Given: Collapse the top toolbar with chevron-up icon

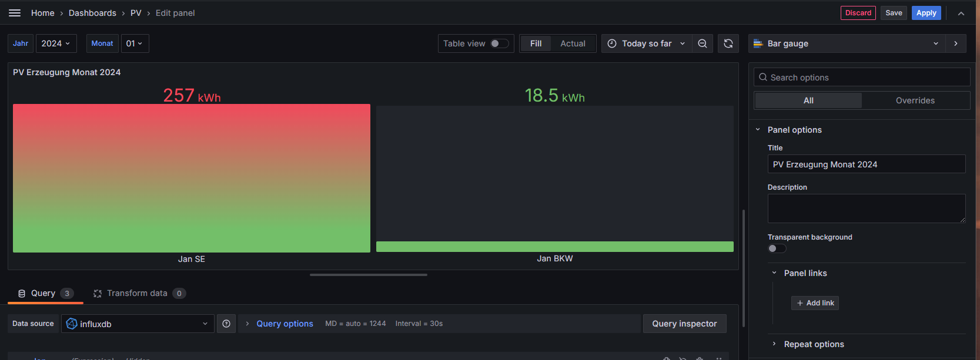Looking at the screenshot, I should pyautogui.click(x=961, y=13).
